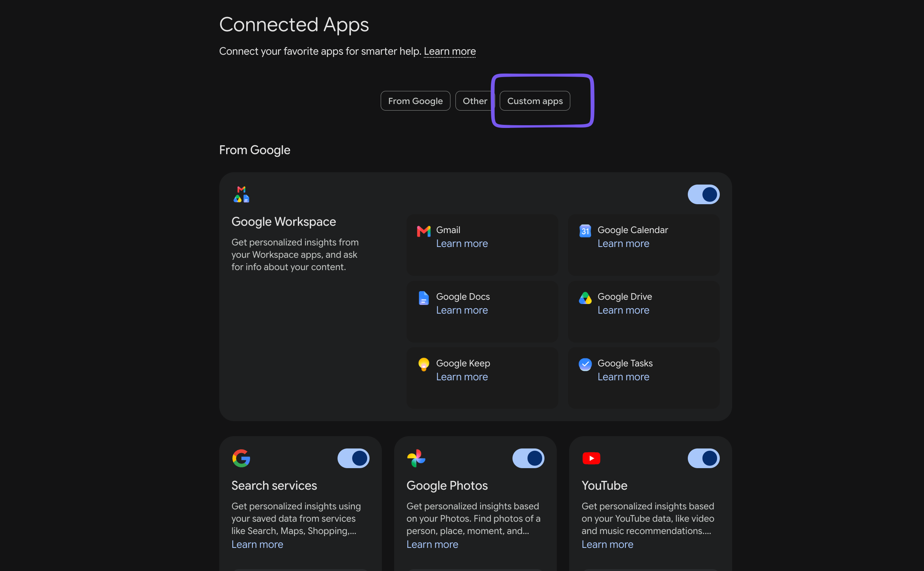Click the From Google section heading

pyautogui.click(x=255, y=150)
